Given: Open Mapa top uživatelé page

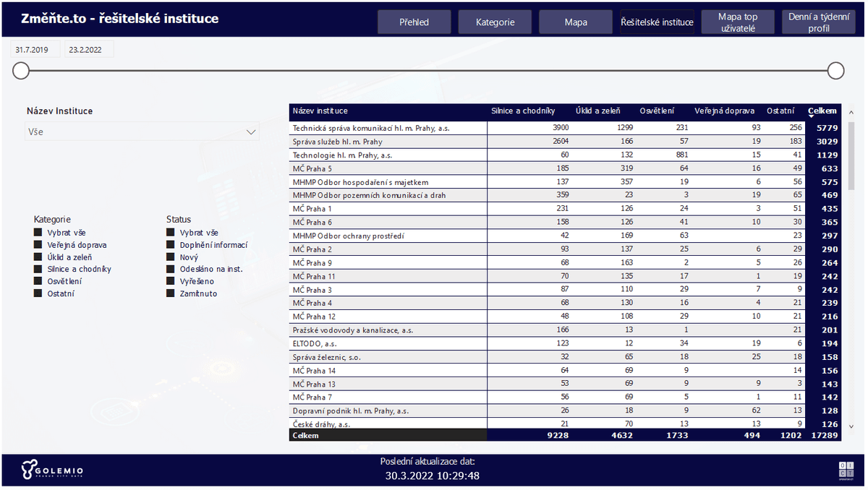Looking at the screenshot, I should point(738,22).
